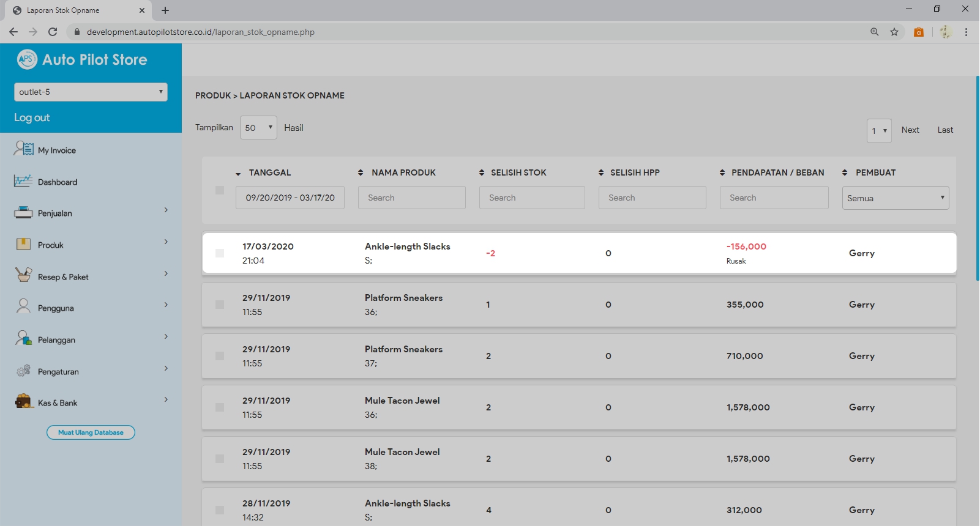The height and width of the screenshot is (526, 980).
Task: Click the Produk box icon
Action: 23,245
